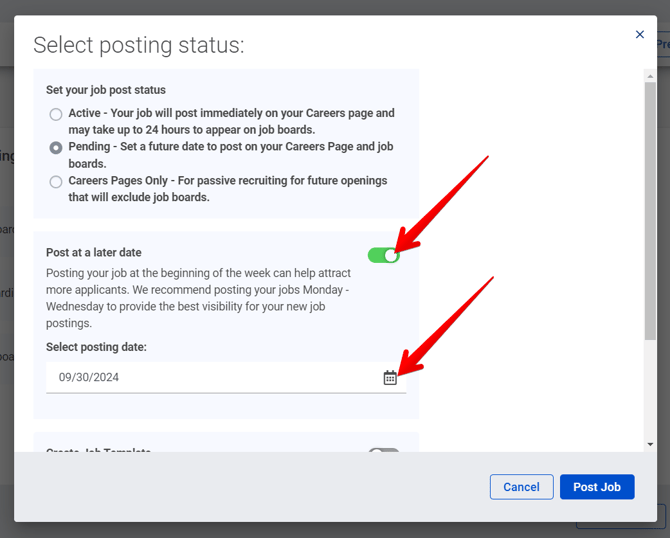Viewport: 670px width, 538px height.
Task: Choose the Pending status radio option
Action: [x=56, y=148]
